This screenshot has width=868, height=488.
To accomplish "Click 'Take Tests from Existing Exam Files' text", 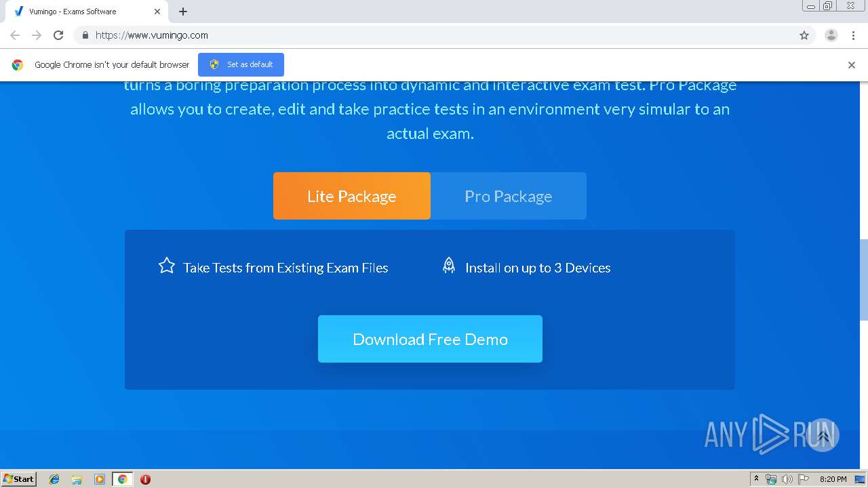I will click(x=285, y=268).
